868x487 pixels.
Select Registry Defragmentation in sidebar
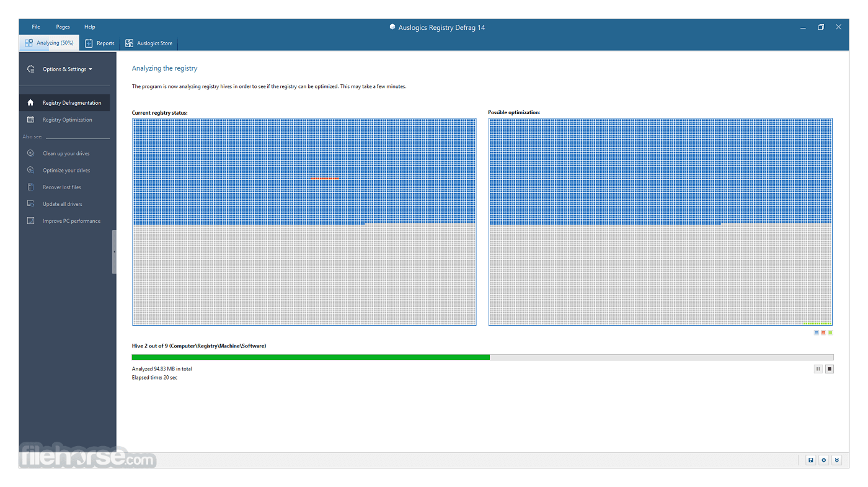click(x=64, y=102)
